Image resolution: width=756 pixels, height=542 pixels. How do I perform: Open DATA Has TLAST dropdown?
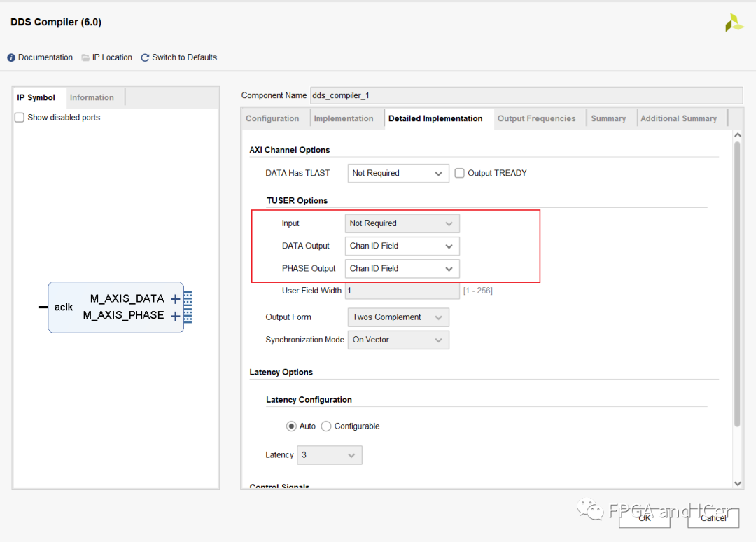click(398, 173)
